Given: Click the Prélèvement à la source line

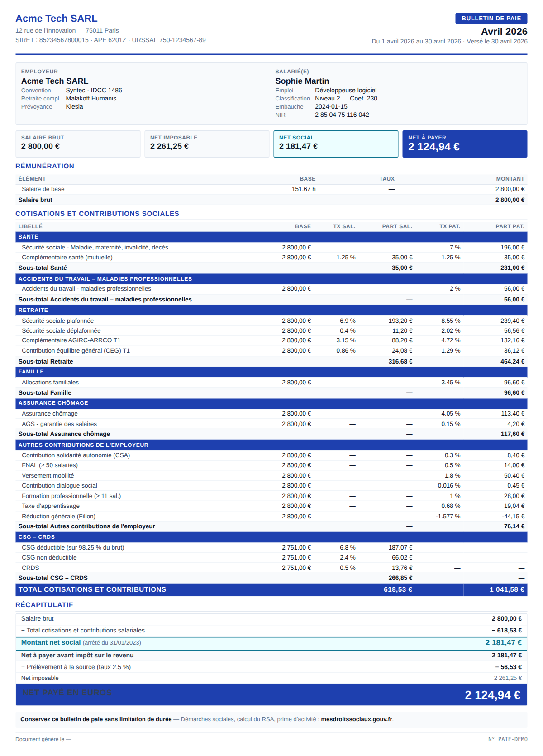Looking at the screenshot, I should coord(271,667).
